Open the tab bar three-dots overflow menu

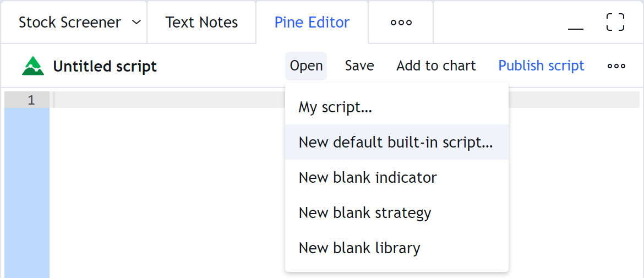(x=401, y=22)
